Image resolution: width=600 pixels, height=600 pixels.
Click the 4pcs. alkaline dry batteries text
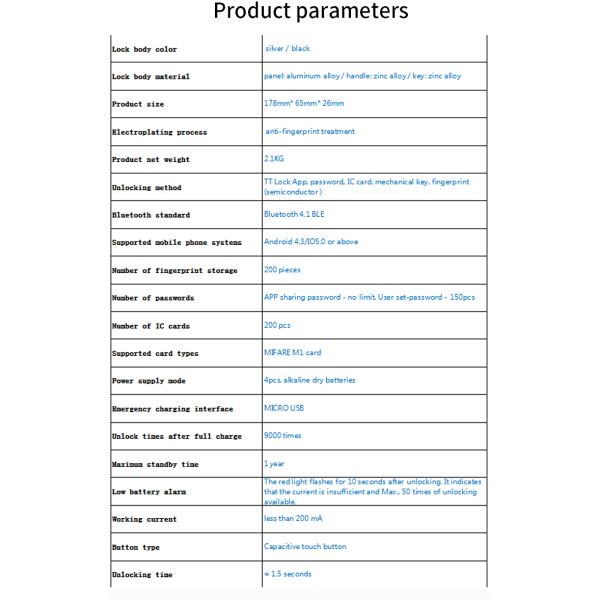point(309,380)
